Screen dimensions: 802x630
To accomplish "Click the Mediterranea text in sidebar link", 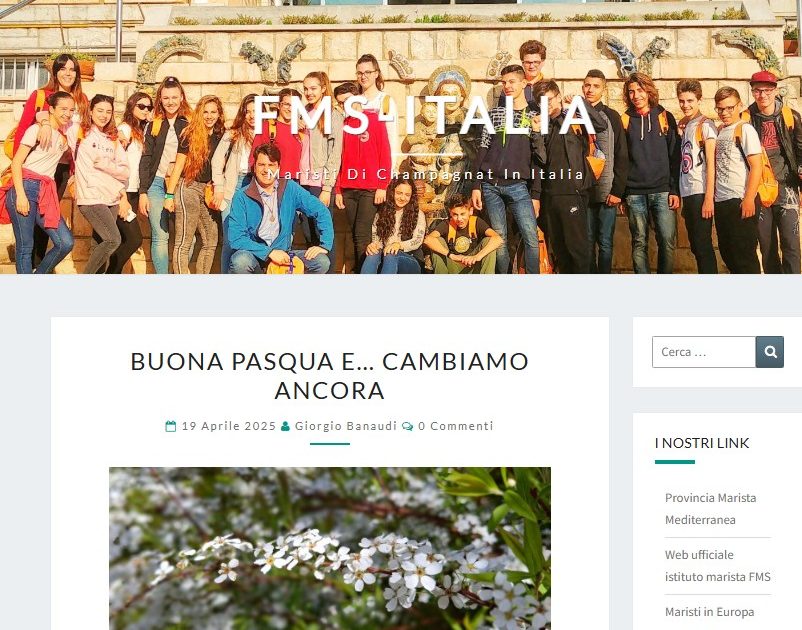I will (x=700, y=520).
